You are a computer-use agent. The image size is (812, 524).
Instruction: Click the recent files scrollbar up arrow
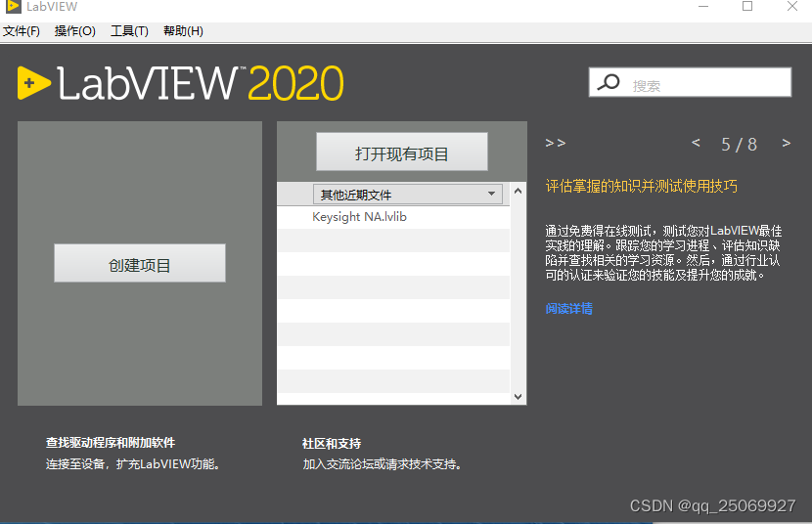point(518,191)
